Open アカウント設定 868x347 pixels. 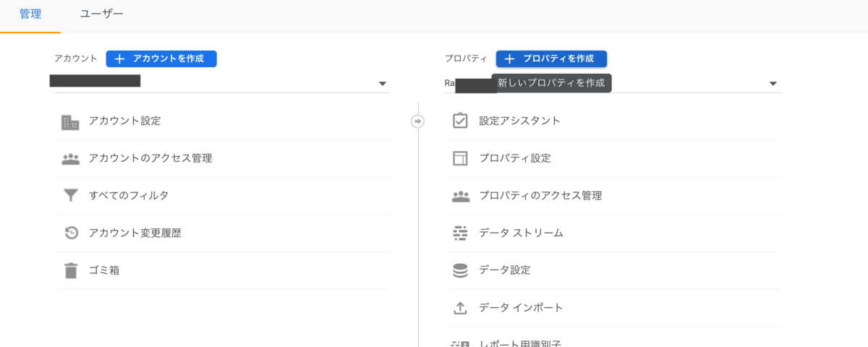[x=222, y=121]
